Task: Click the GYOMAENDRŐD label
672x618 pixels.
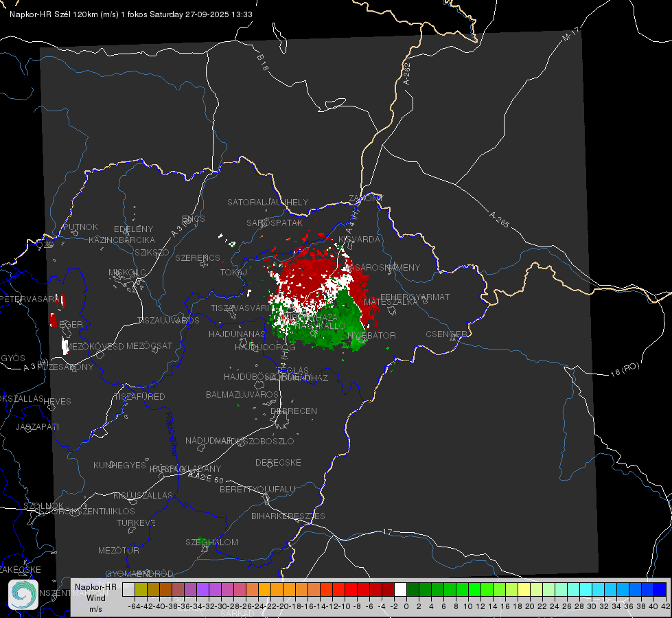Action: click(139, 574)
